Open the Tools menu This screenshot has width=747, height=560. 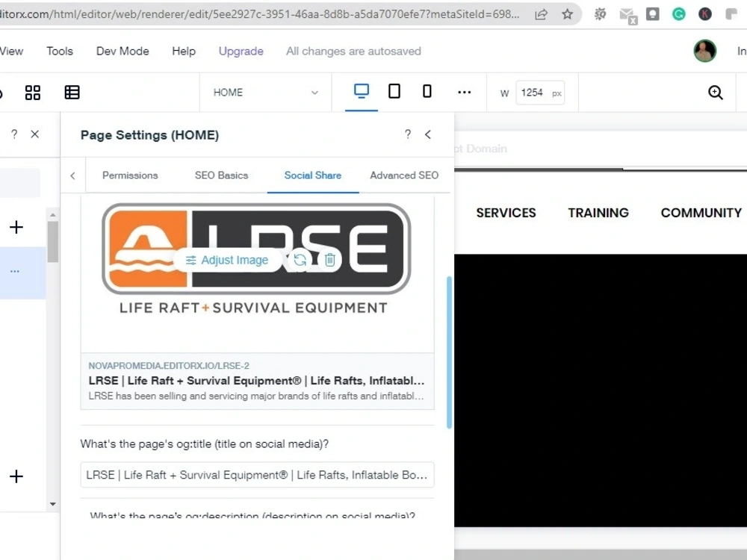pos(60,51)
